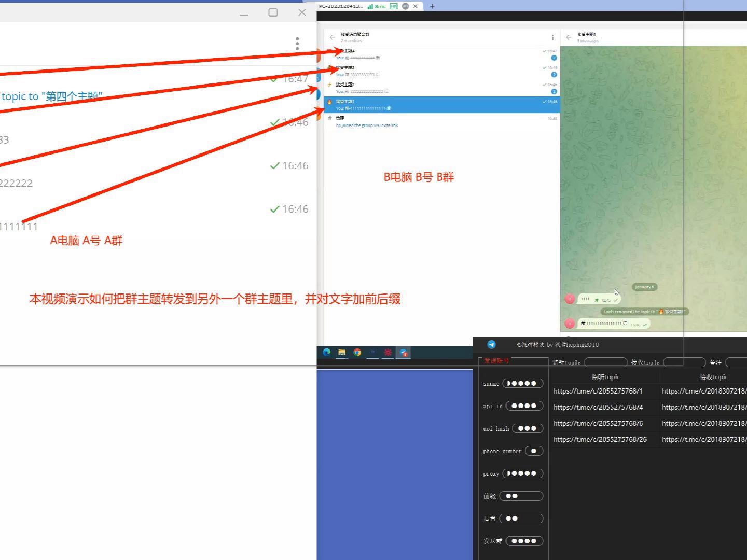Click the 接收topic input box at top
The width and height of the screenshot is (747, 560).
click(684, 362)
